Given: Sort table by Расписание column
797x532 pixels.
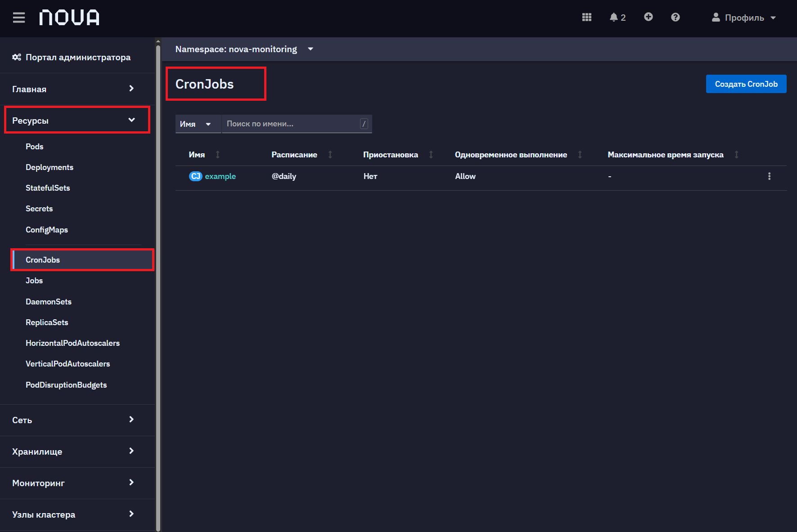Looking at the screenshot, I should coord(330,155).
